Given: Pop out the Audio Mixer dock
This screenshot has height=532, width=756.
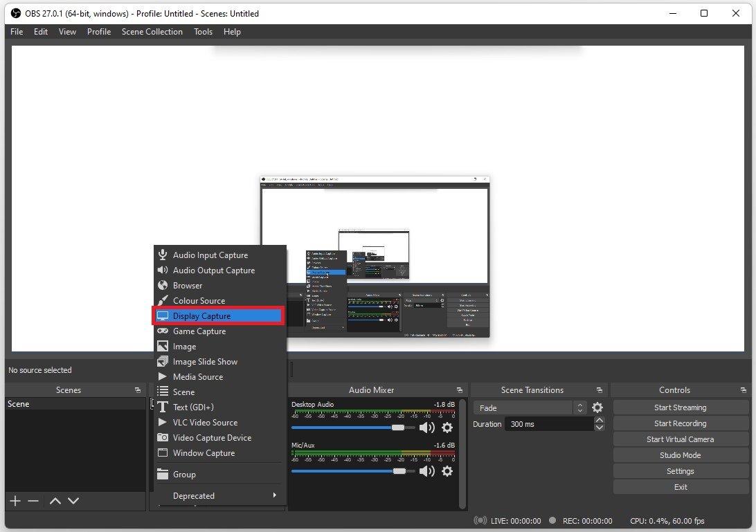Looking at the screenshot, I should (x=460, y=390).
